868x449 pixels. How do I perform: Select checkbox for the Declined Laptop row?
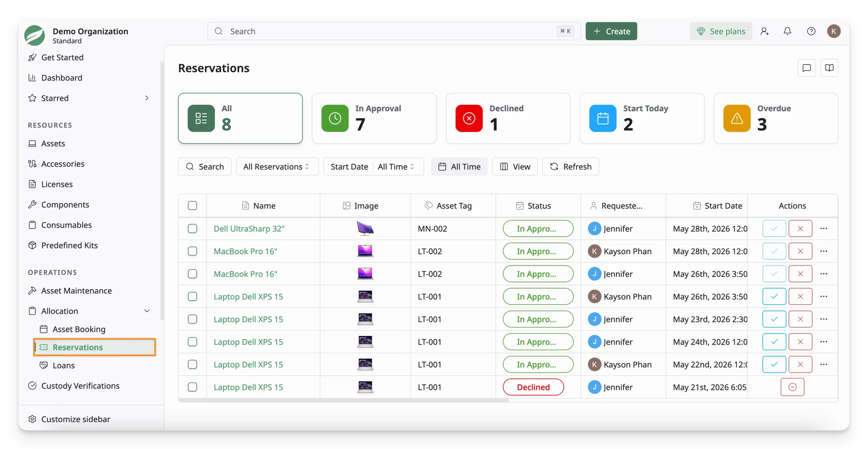pyautogui.click(x=193, y=387)
